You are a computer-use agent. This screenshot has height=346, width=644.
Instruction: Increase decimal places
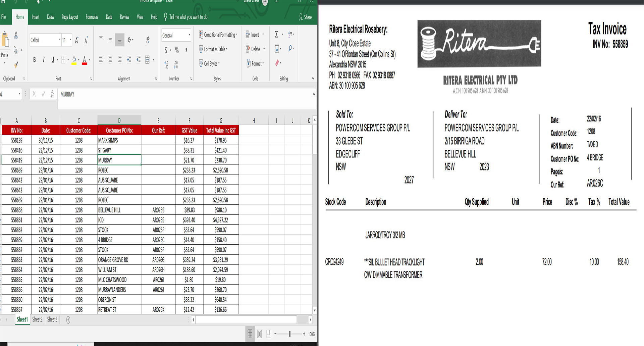point(166,65)
